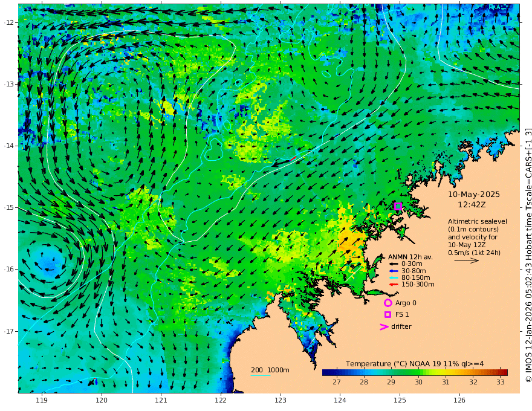Select the magenta drifter chevron legend symbol

coord(384,326)
